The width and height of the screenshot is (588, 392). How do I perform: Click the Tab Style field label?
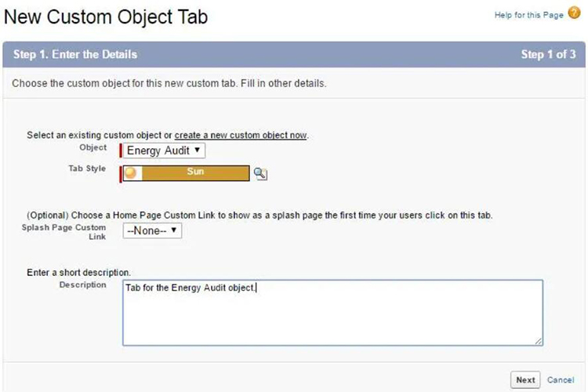pos(87,169)
